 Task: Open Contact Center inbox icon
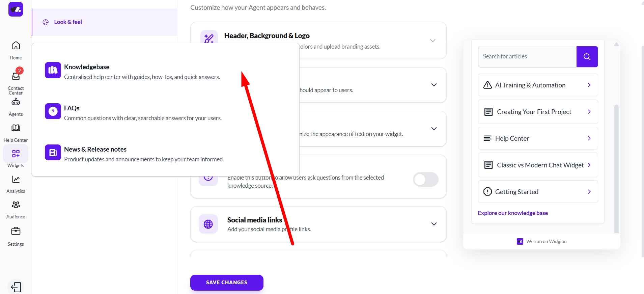click(x=16, y=77)
